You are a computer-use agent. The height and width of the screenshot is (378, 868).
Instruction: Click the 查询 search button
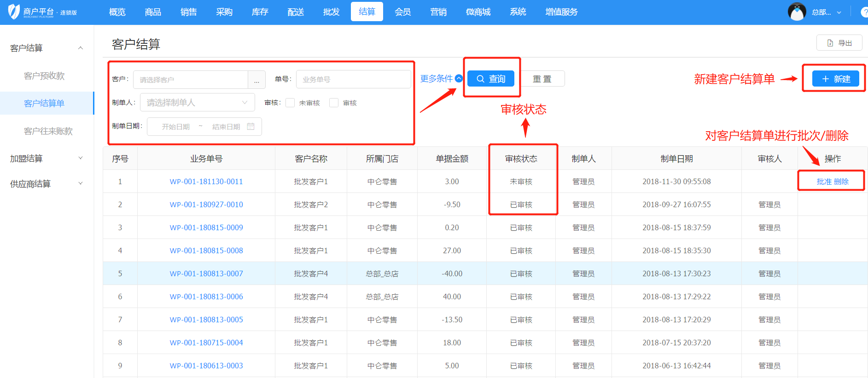point(491,79)
